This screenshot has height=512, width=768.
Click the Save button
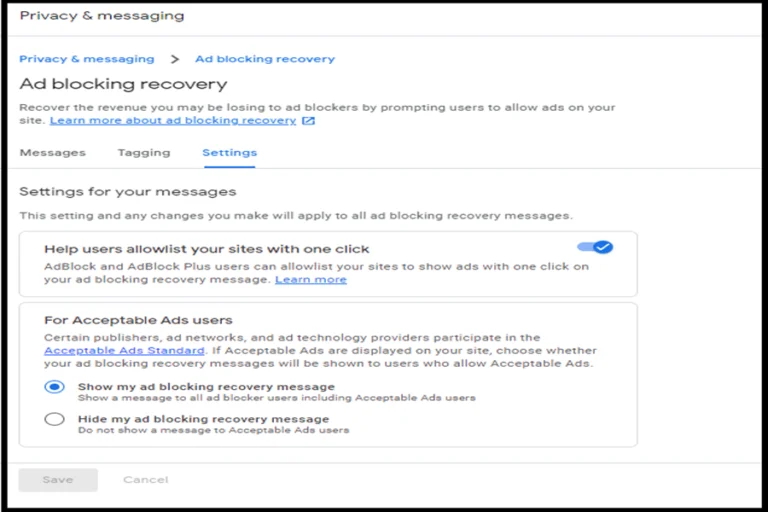pyautogui.click(x=58, y=480)
